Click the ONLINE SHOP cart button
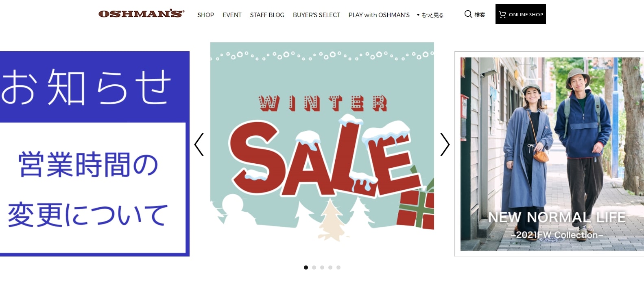Screen dimensions: 644x285 pos(520,14)
